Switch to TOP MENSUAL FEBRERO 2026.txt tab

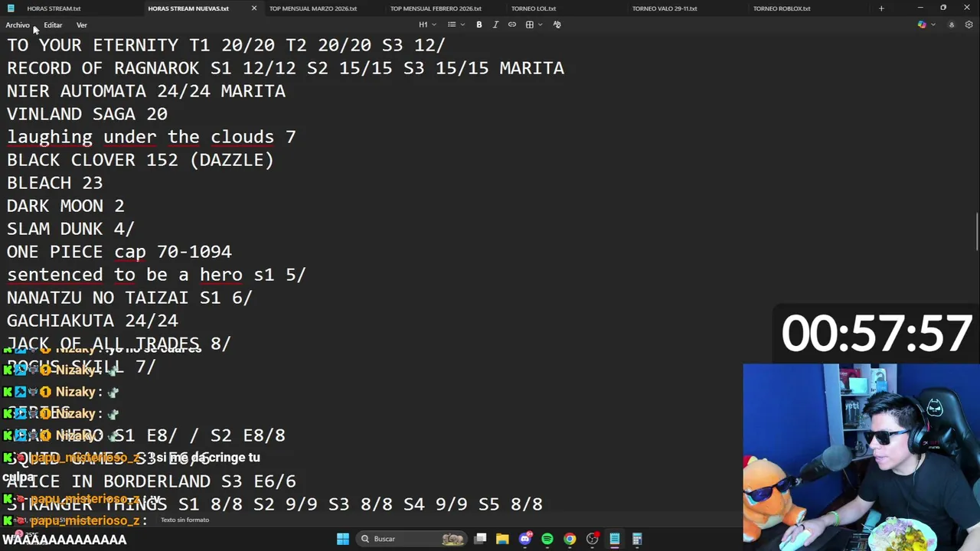[x=436, y=8]
